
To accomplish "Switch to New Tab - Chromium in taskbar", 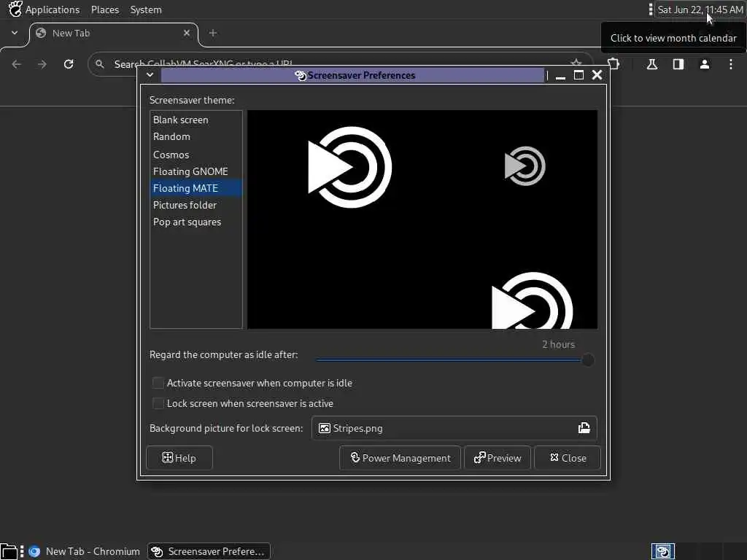I will click(x=85, y=551).
